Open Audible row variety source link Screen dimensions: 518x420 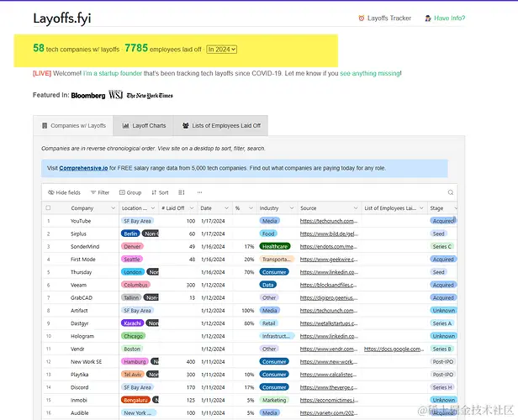click(328, 412)
